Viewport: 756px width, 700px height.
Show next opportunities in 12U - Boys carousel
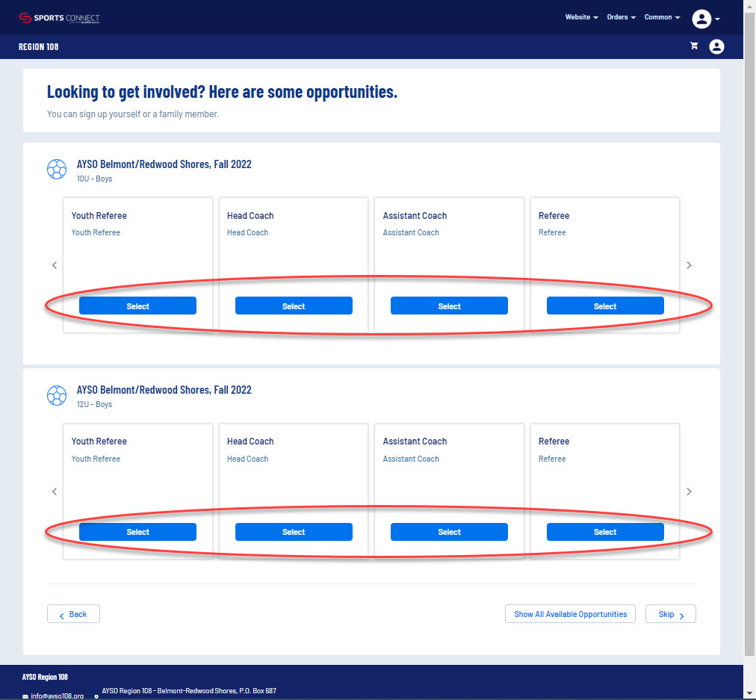(689, 492)
